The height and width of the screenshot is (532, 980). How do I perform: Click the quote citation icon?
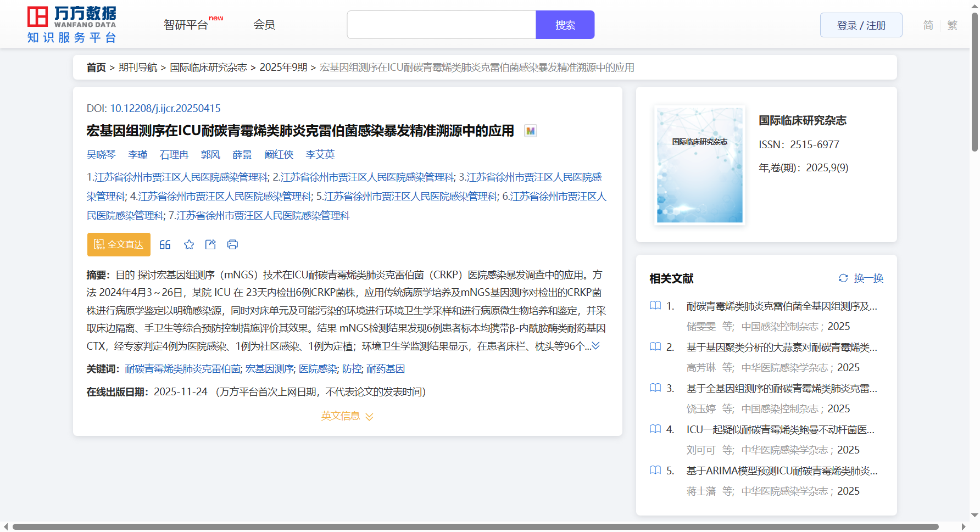(165, 245)
